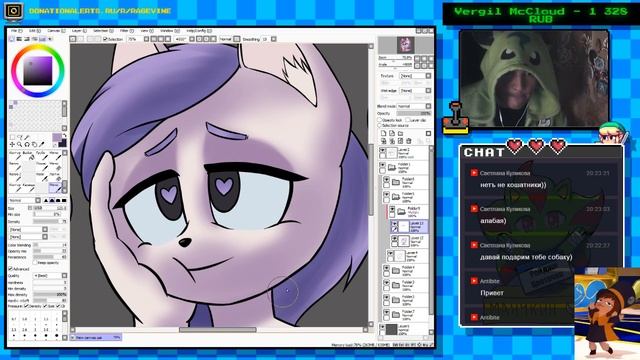Toggle visibility of Folder4
This screenshot has height=360, width=640.
point(386,268)
